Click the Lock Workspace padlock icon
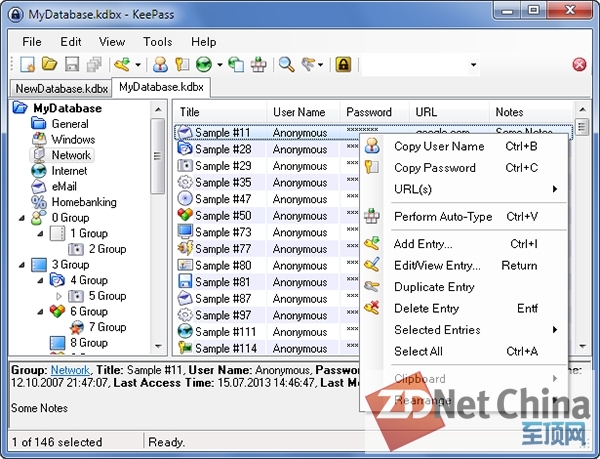 [343, 64]
